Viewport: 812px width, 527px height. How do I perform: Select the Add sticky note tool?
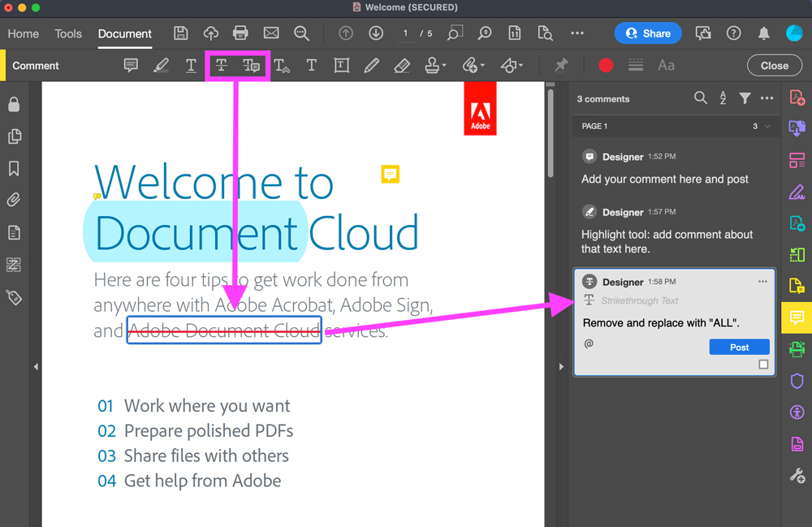(131, 65)
